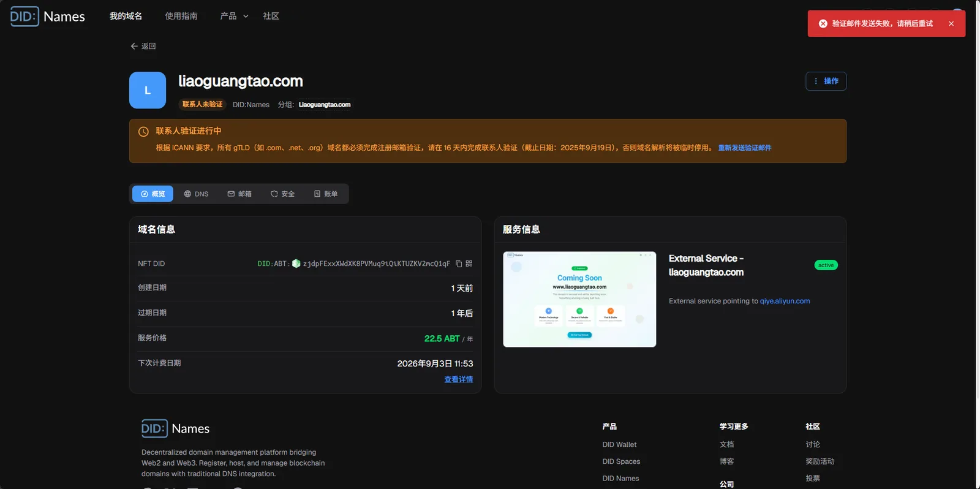Screen dimensions: 980x489
Task: Click the 联系人未验证 status badge
Action: point(202,104)
